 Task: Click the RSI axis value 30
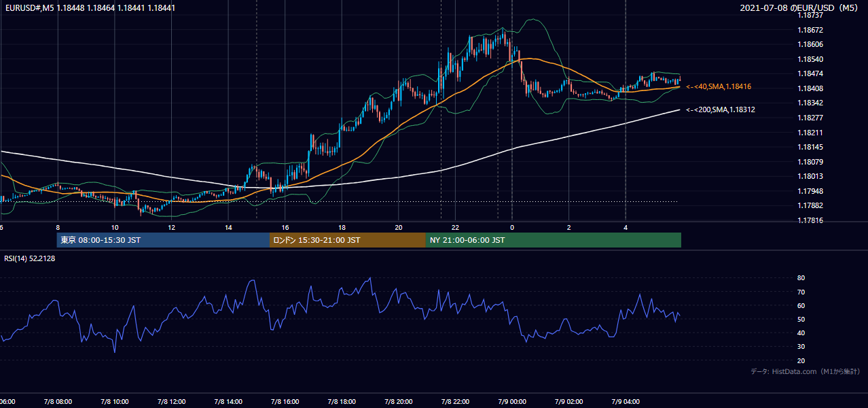[x=801, y=347]
